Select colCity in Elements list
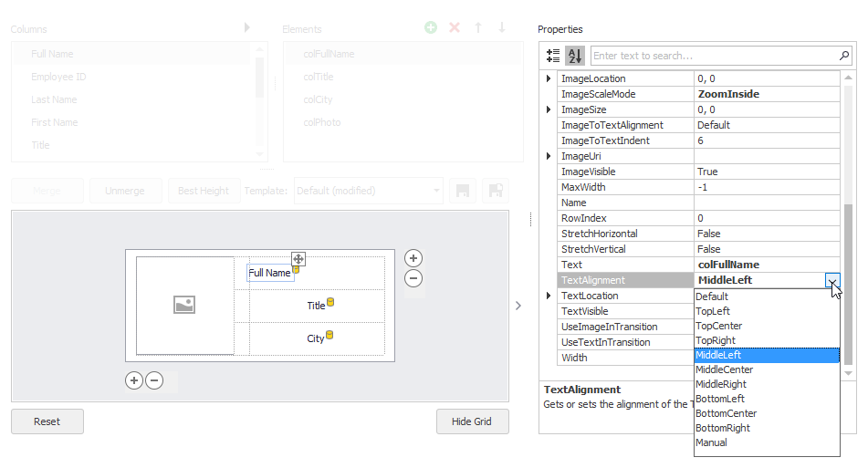 [403, 99]
